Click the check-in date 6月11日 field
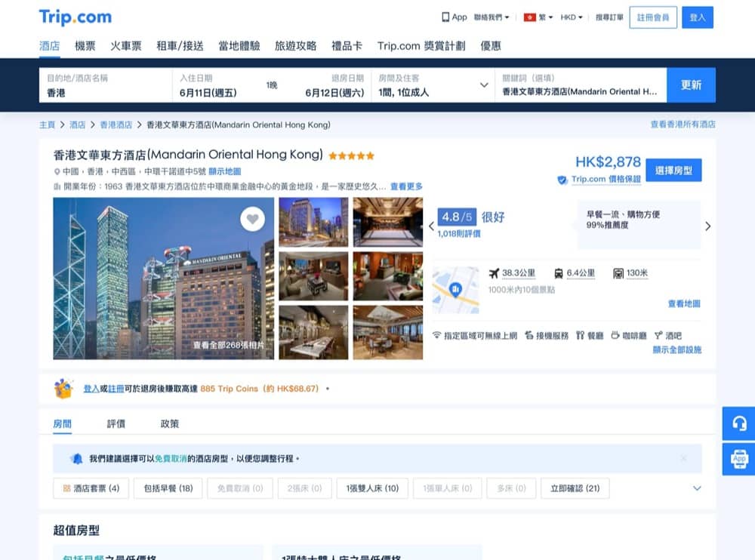The width and height of the screenshot is (755, 560). click(208, 92)
